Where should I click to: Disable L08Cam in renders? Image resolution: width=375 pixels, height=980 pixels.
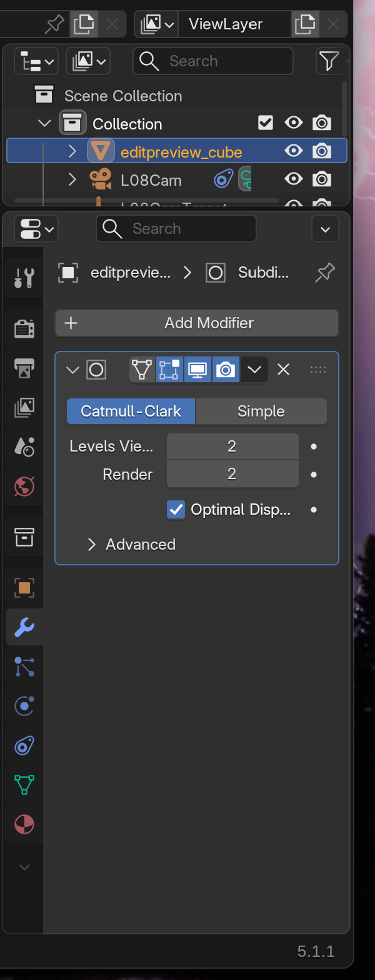click(322, 179)
